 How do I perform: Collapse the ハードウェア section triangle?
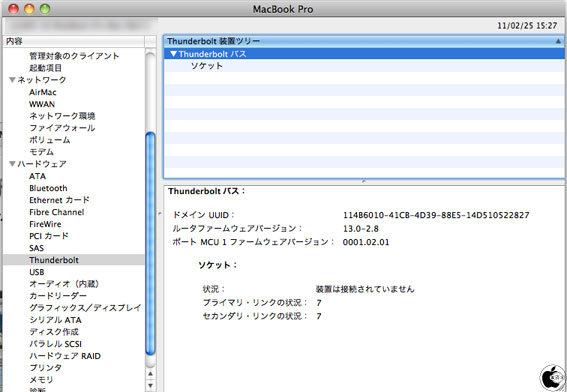[12, 164]
